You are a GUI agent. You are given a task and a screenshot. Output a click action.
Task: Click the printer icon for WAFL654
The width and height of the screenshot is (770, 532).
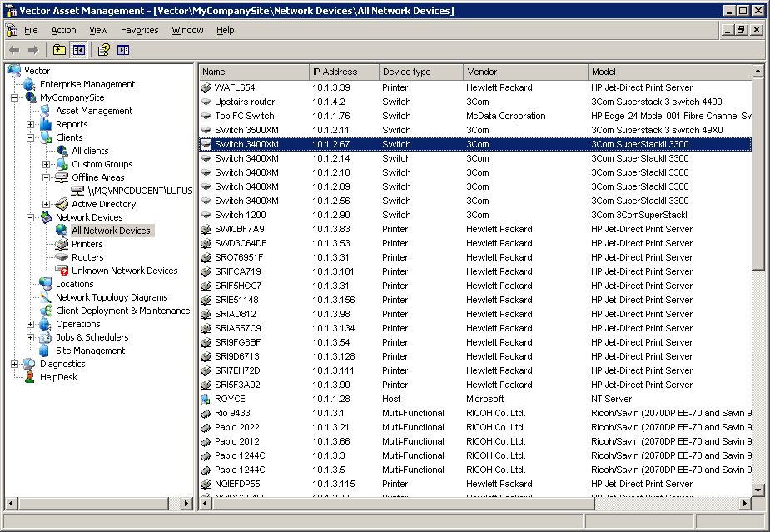pyautogui.click(x=206, y=88)
